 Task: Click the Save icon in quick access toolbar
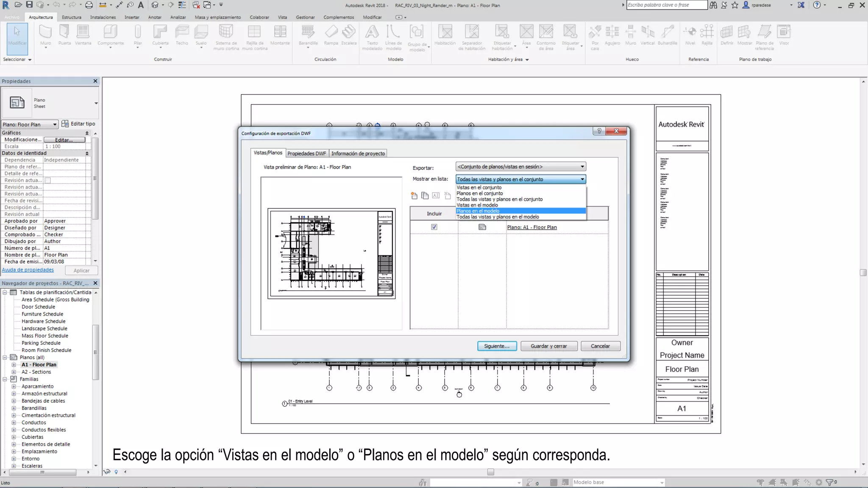click(29, 5)
